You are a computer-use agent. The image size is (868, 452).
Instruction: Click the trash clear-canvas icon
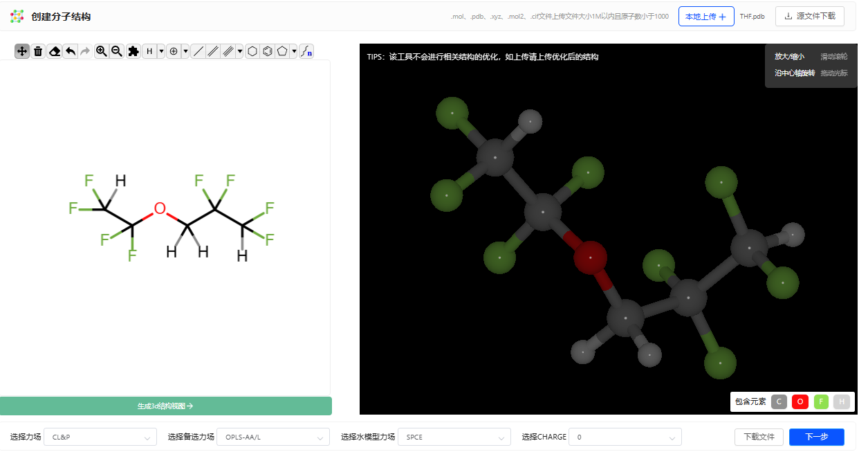[x=38, y=51]
